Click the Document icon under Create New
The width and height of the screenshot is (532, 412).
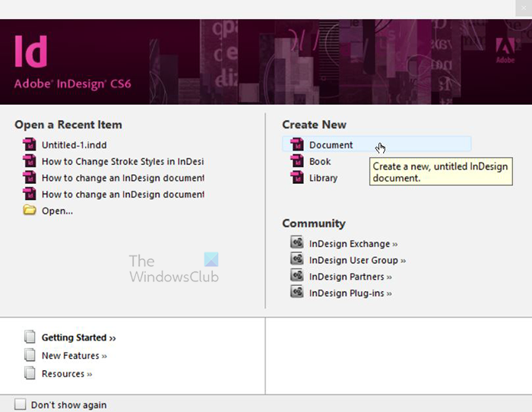pos(297,144)
